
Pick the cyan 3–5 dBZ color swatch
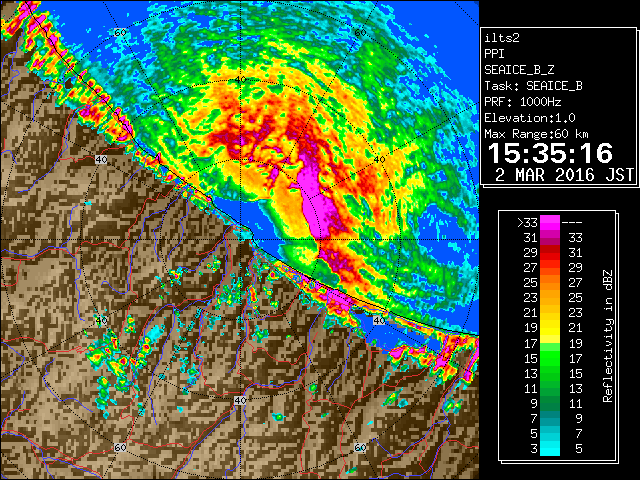[550, 448]
